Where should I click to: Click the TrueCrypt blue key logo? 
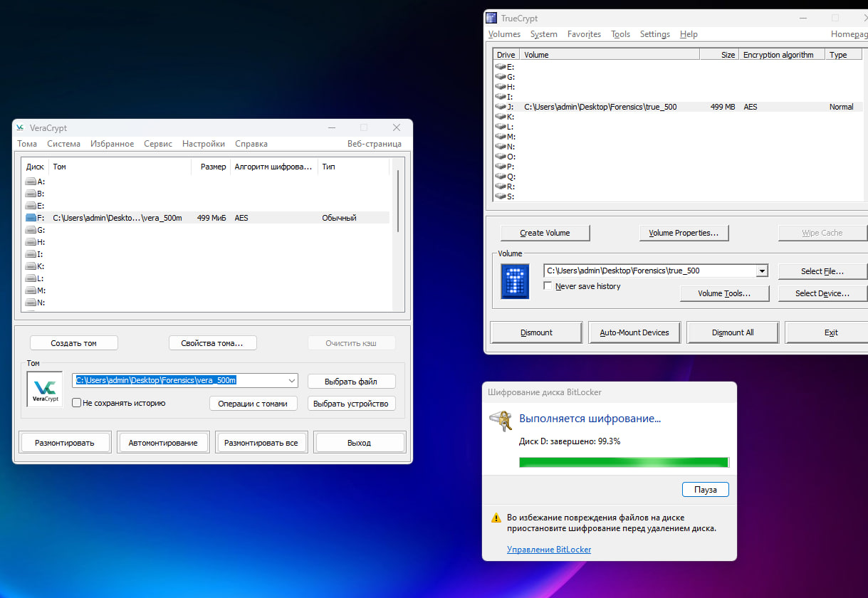tap(515, 281)
